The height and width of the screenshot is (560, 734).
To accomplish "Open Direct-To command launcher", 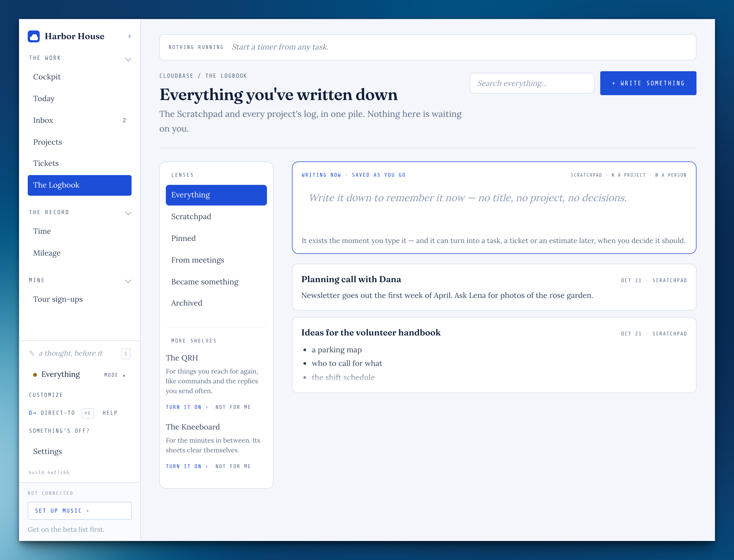I will (52, 413).
